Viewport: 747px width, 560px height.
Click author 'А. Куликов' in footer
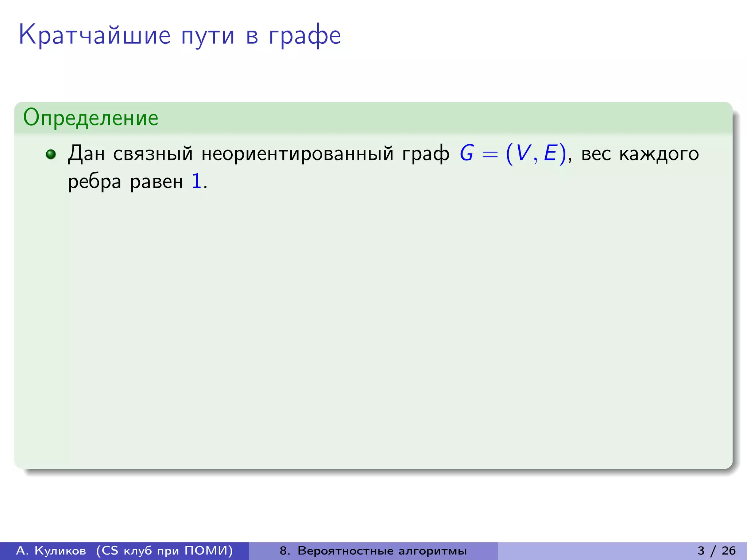(x=51, y=551)
